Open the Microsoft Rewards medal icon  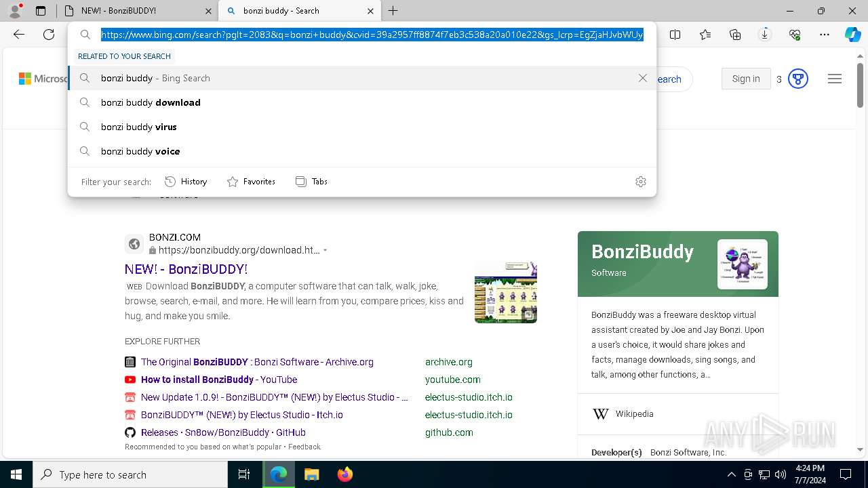tap(798, 79)
